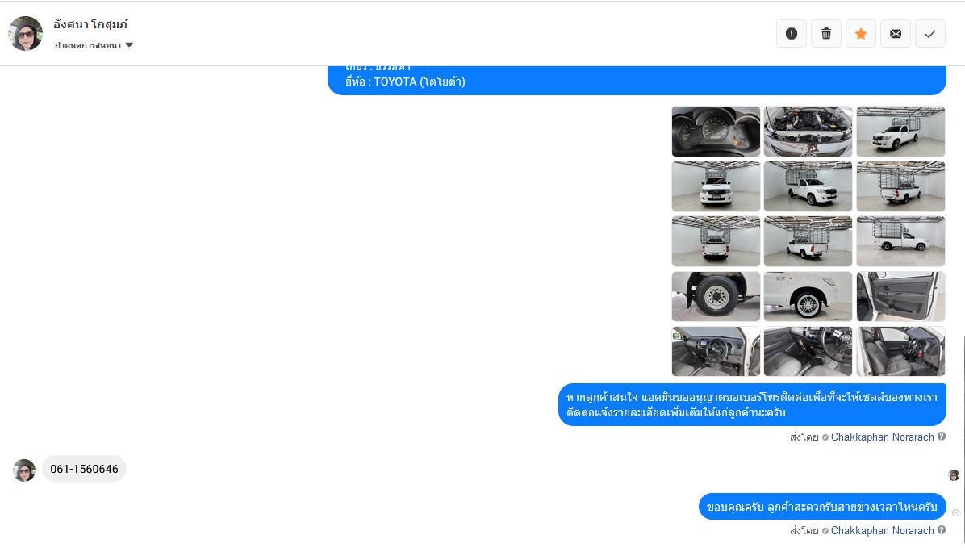
Task: Open the dashboard gauge cluster photo
Action: pyautogui.click(x=716, y=131)
